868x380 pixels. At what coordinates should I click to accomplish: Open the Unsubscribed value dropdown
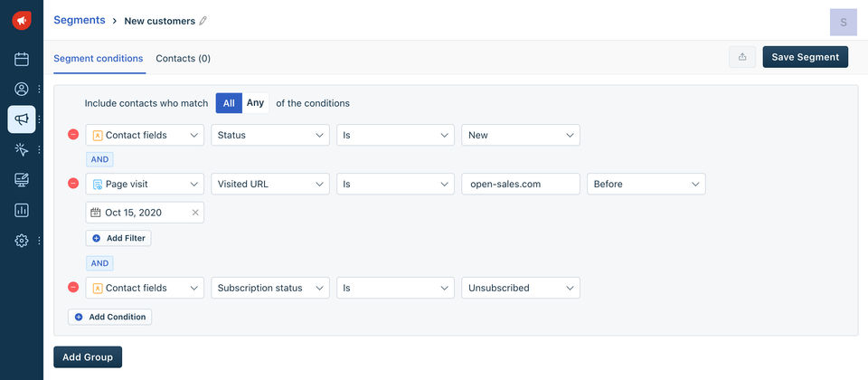pyautogui.click(x=520, y=288)
